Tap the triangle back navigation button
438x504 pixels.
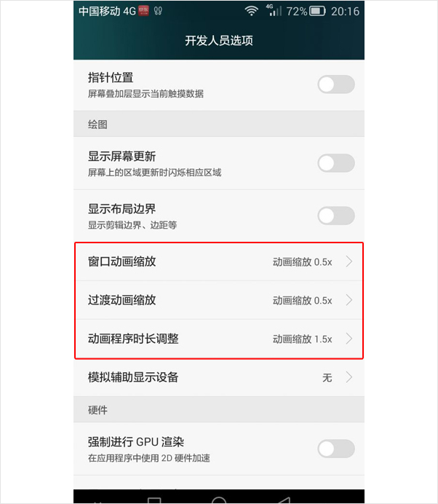click(x=284, y=500)
